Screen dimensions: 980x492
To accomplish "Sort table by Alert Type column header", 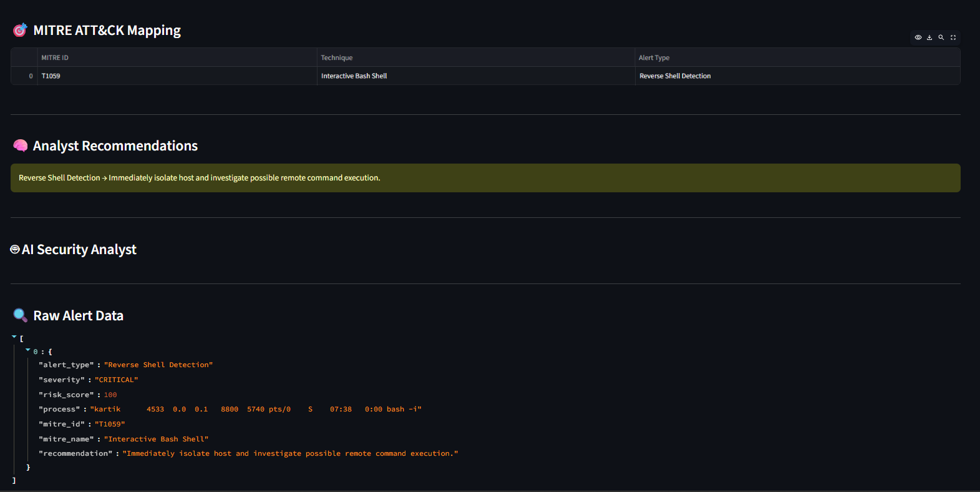I will coord(797,57).
